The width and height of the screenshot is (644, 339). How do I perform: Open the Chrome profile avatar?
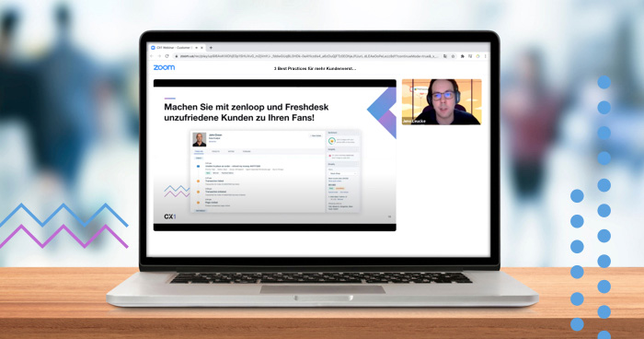pyautogui.click(x=478, y=56)
